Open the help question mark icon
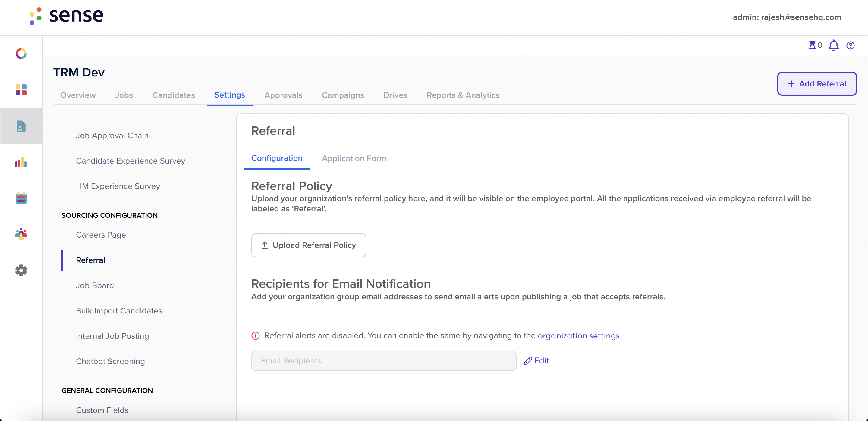 (x=851, y=45)
